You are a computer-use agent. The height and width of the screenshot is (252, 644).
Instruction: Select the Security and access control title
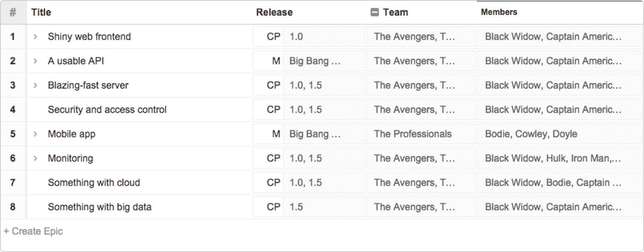107,110
